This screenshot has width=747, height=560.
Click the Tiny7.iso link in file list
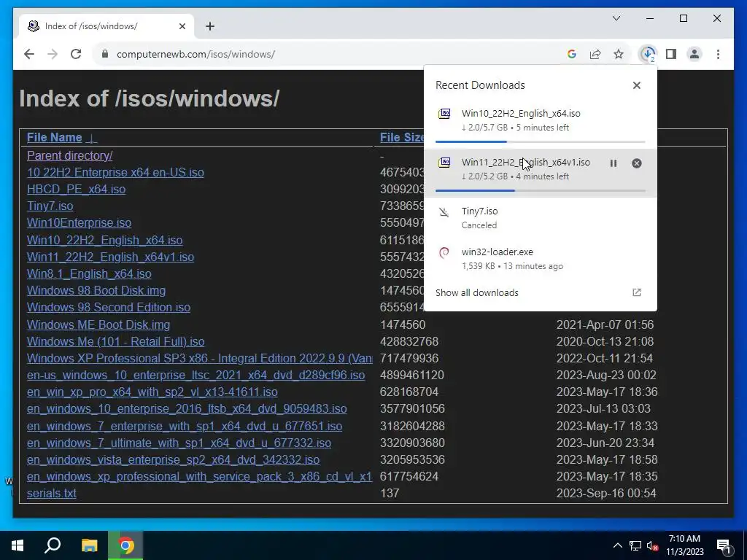[x=50, y=206]
